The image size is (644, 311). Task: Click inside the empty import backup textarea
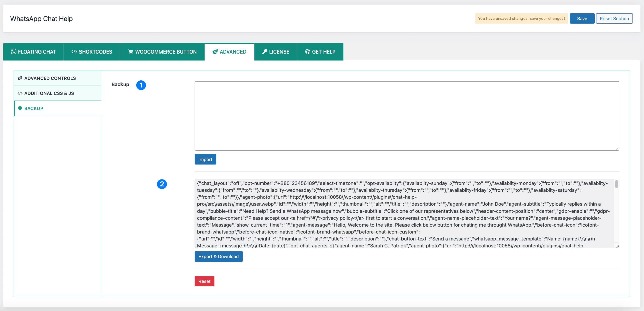point(407,116)
